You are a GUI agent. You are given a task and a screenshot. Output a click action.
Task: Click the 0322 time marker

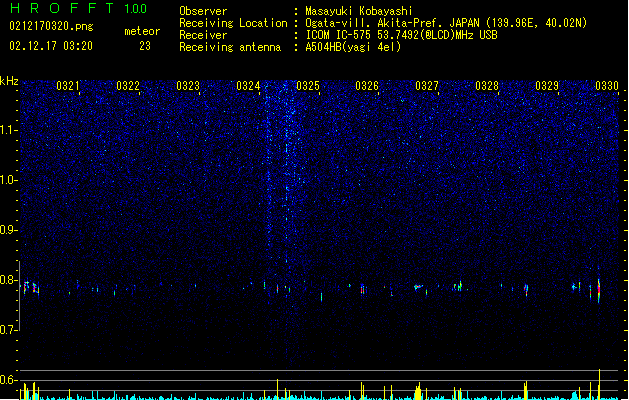[128, 86]
